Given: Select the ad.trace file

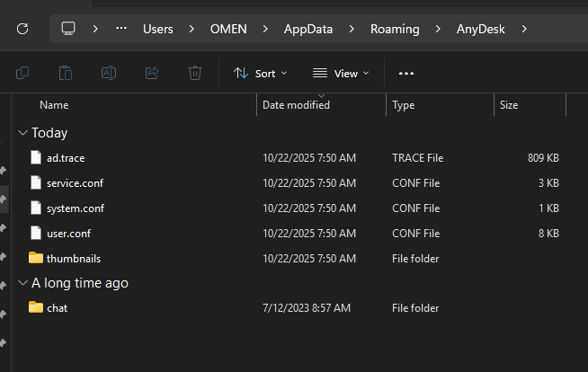Looking at the screenshot, I should pos(66,157).
